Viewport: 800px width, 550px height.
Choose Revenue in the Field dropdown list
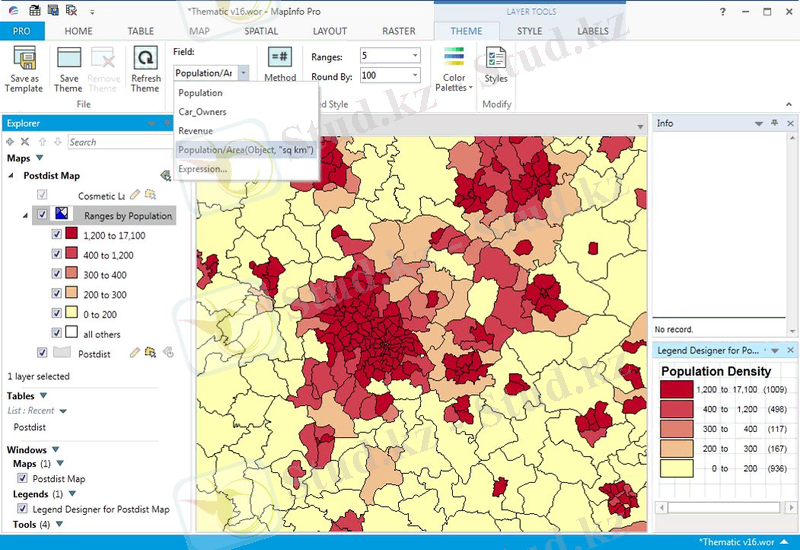(x=195, y=131)
